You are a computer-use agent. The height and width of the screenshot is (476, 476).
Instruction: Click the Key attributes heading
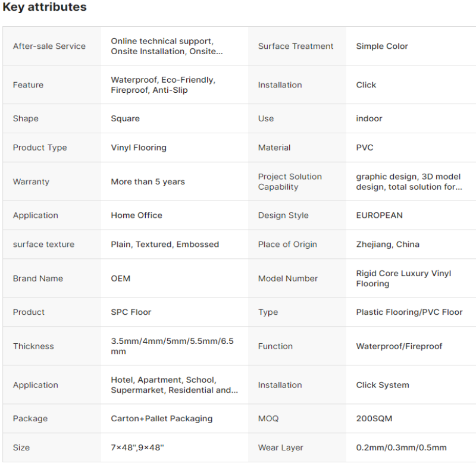(x=45, y=7)
